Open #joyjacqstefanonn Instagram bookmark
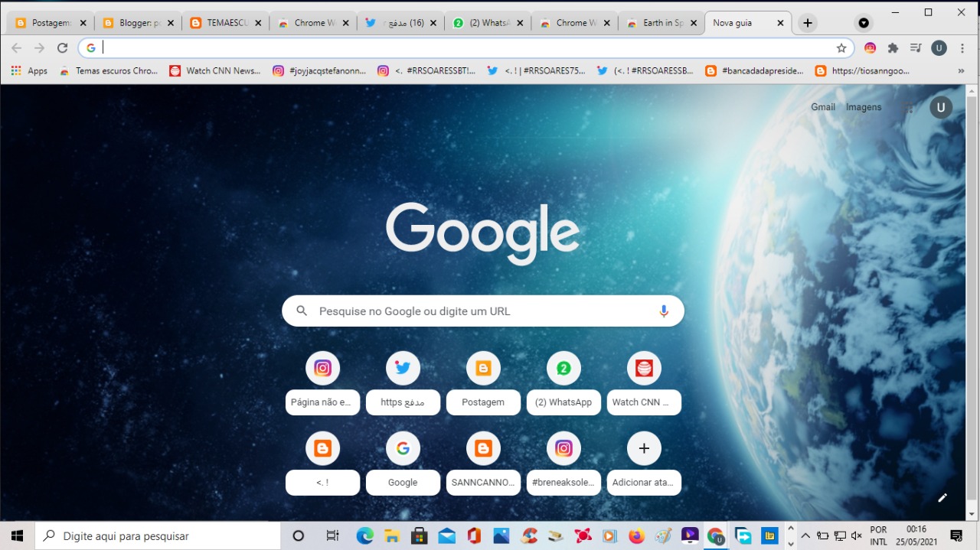 (x=319, y=70)
